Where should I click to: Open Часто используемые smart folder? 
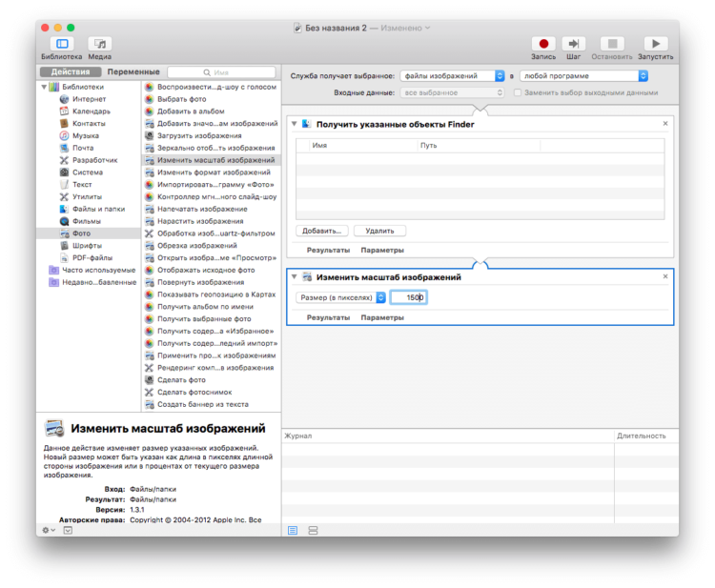tap(98, 270)
